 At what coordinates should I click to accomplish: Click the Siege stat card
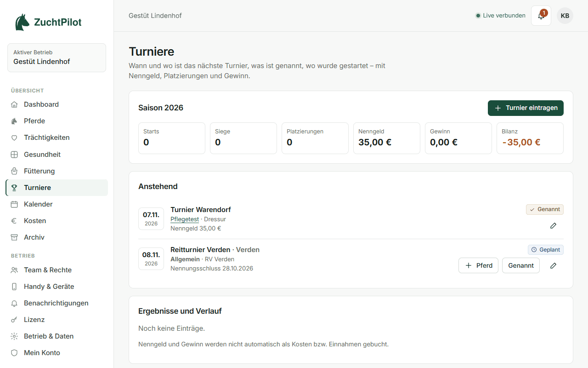[243, 138]
